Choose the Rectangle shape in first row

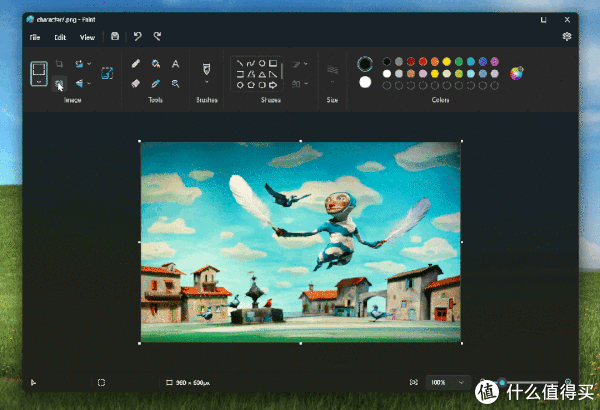[x=273, y=63]
